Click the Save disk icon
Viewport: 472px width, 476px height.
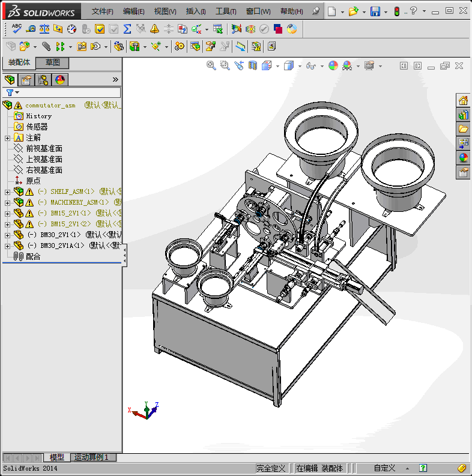click(375, 11)
